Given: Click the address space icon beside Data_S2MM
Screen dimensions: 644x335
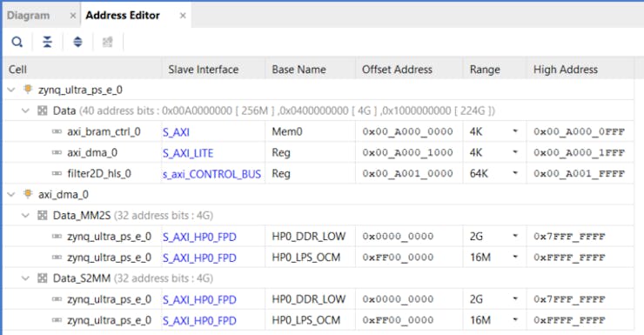Looking at the screenshot, I should click(43, 278).
